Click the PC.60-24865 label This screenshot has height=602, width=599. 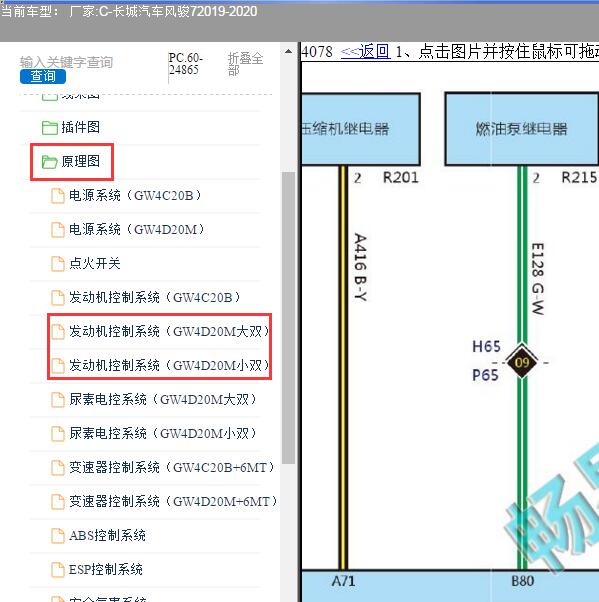186,64
